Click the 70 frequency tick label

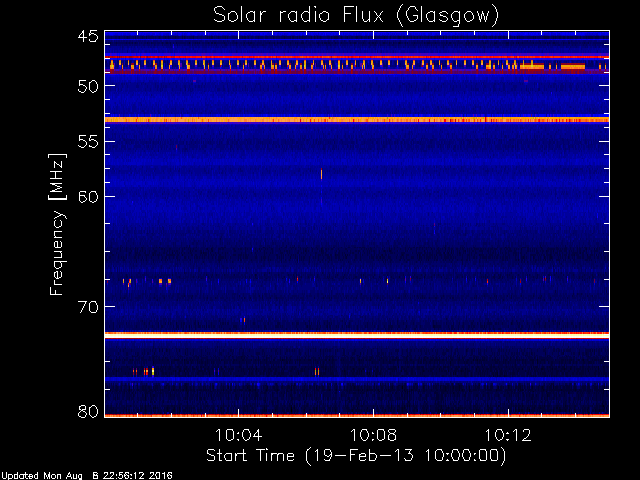click(88, 307)
